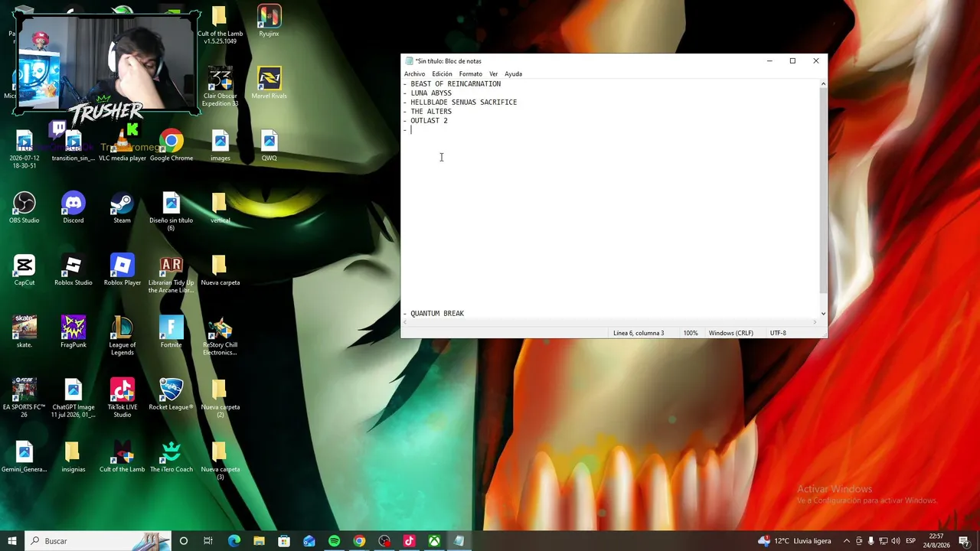Image resolution: width=980 pixels, height=551 pixels.
Task: Select the 'vertical' folder on desktop
Action: coord(220,208)
